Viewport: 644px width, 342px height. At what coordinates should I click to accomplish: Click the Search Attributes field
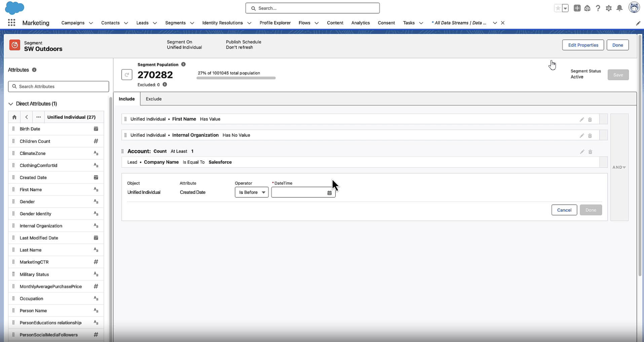coord(59,86)
